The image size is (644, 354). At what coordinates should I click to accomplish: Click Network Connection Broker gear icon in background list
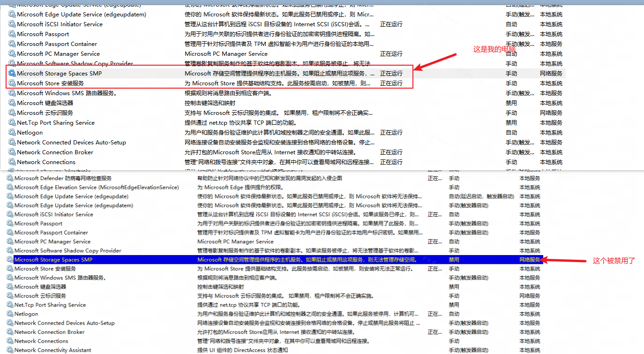[x=10, y=332]
